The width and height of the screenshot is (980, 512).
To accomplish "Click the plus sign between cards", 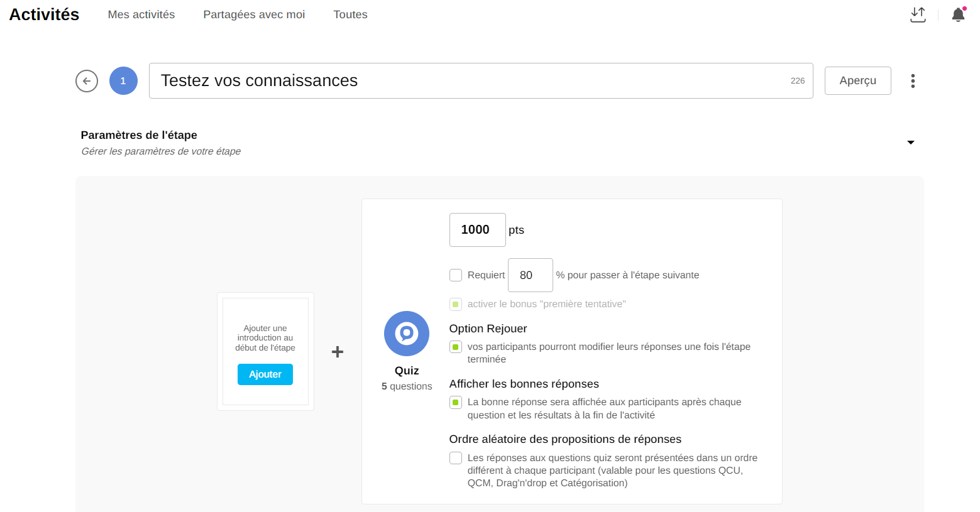I will [x=338, y=352].
